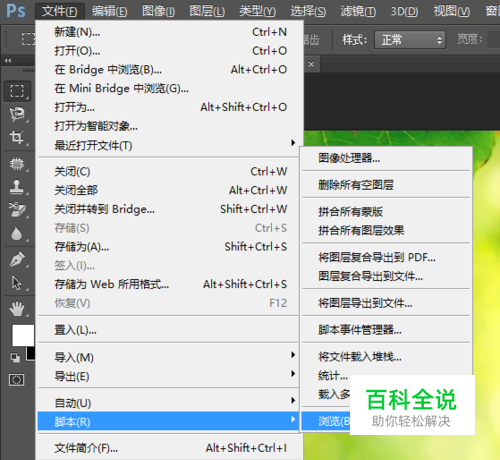
Task: Expand the 导入(M) submenu
Action: [x=170, y=357]
